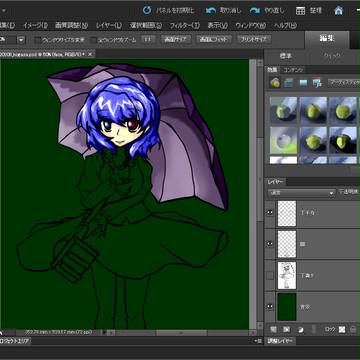
Task: Click the プロジェクトエリア (Project Bin) tab
Action: [15, 341]
